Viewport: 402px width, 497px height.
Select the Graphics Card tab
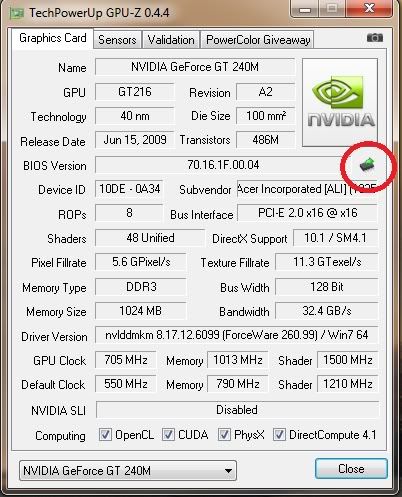pyautogui.click(x=53, y=38)
